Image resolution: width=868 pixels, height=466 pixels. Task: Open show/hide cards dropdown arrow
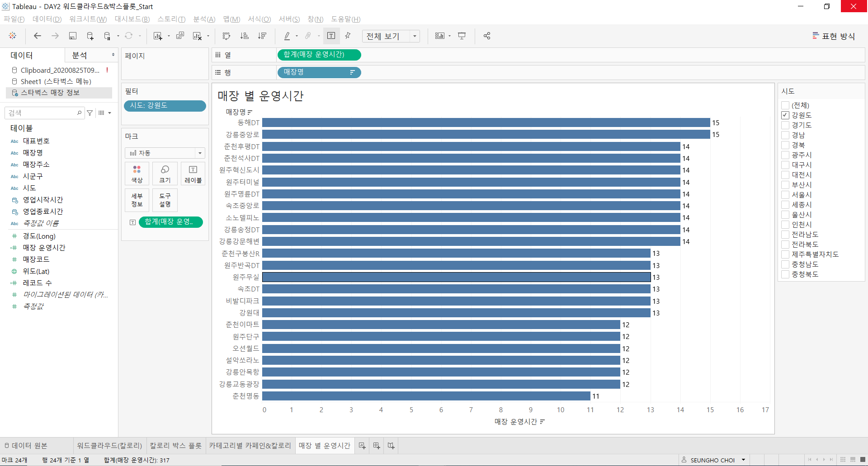coord(449,36)
